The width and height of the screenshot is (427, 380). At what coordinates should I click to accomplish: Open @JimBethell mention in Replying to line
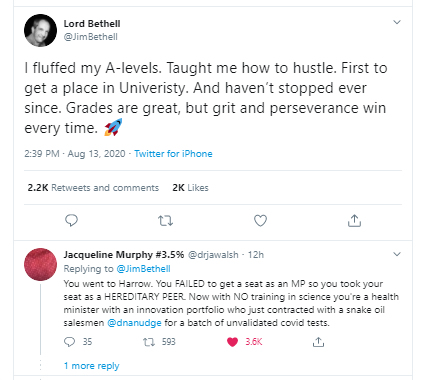143,269
